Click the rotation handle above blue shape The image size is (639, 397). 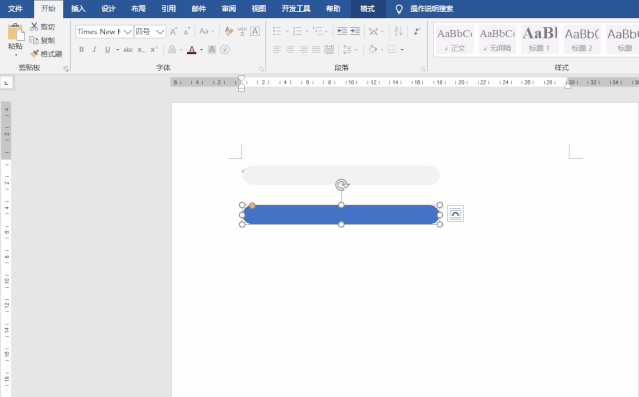coord(342,185)
